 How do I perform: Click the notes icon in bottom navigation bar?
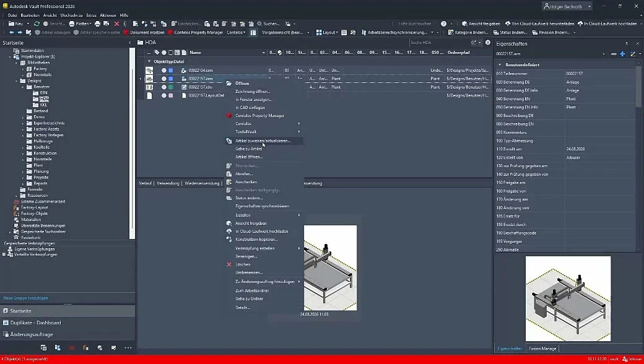114,347
